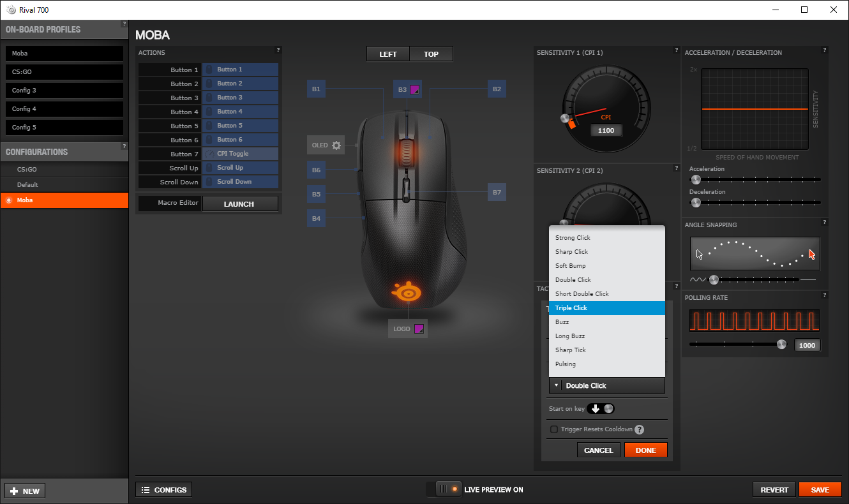Pick Short Double Click from the list

(607, 293)
